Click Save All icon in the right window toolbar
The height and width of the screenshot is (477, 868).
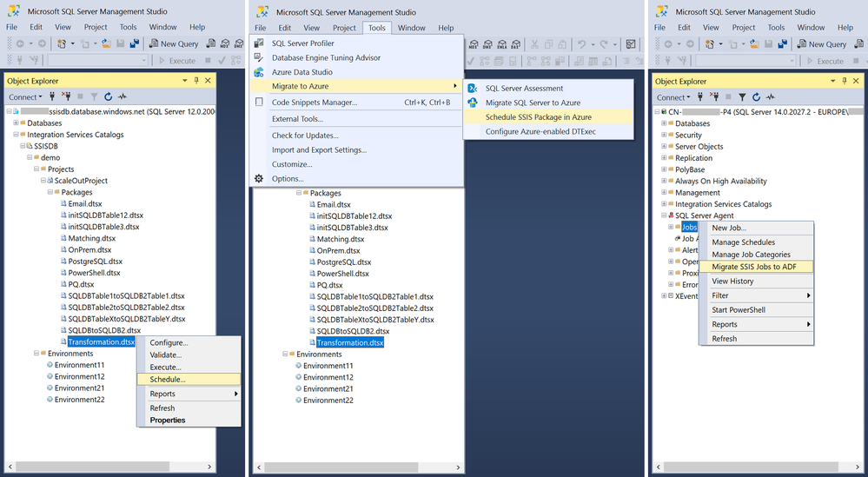782,44
